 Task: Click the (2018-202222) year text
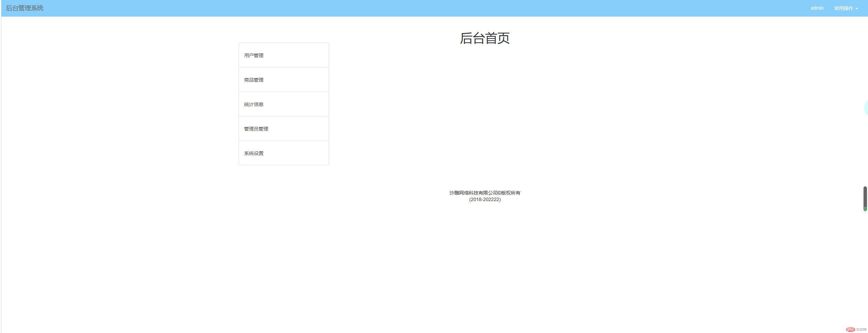485,199
